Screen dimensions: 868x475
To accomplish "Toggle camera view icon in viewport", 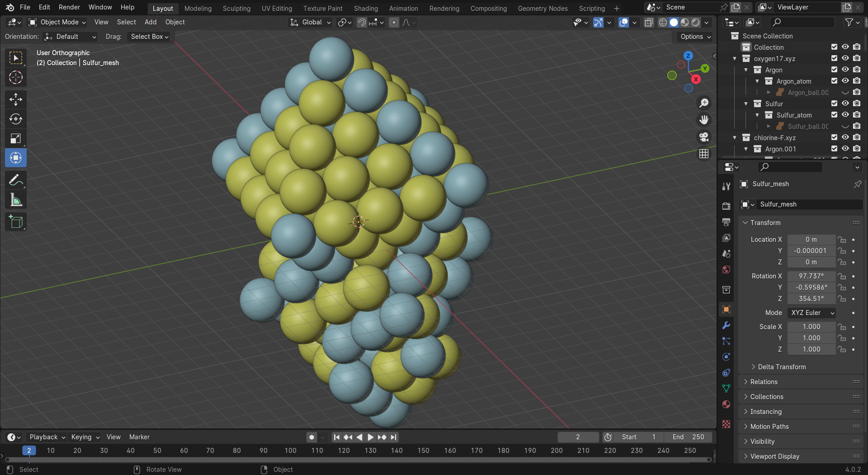I will [x=704, y=137].
